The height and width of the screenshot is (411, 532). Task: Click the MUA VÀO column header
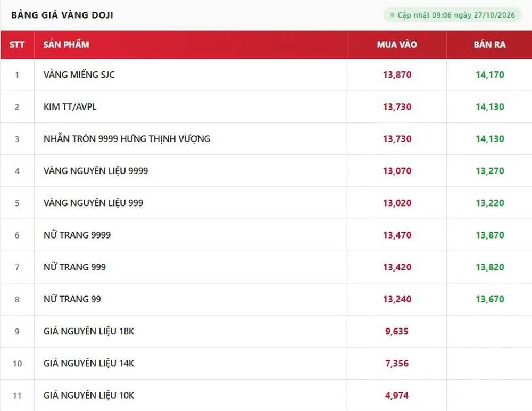397,45
